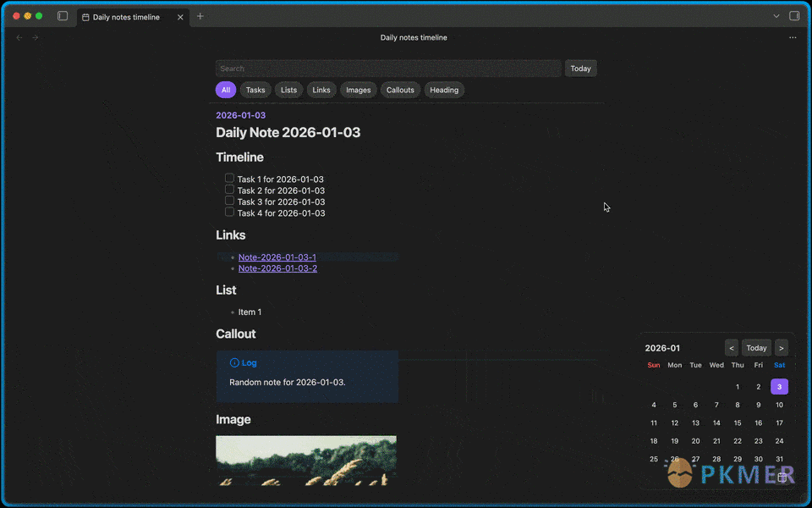Click the calendar Today button
The height and width of the screenshot is (508, 812).
(756, 348)
